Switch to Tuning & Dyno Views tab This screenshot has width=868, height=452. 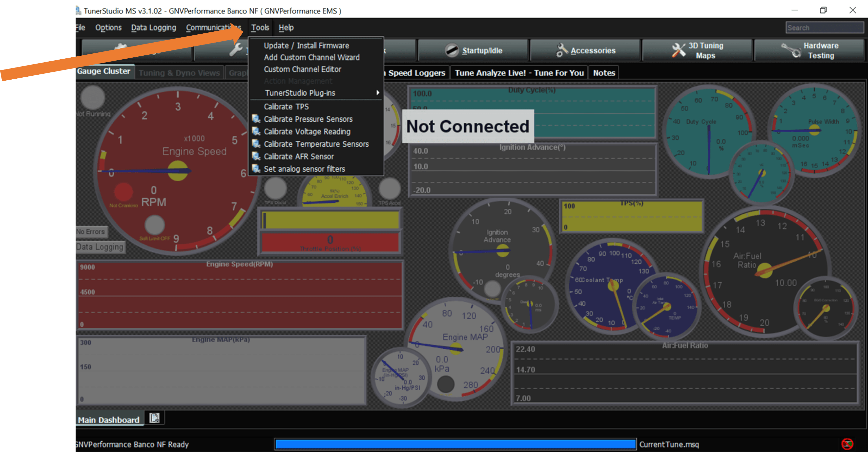coord(179,73)
